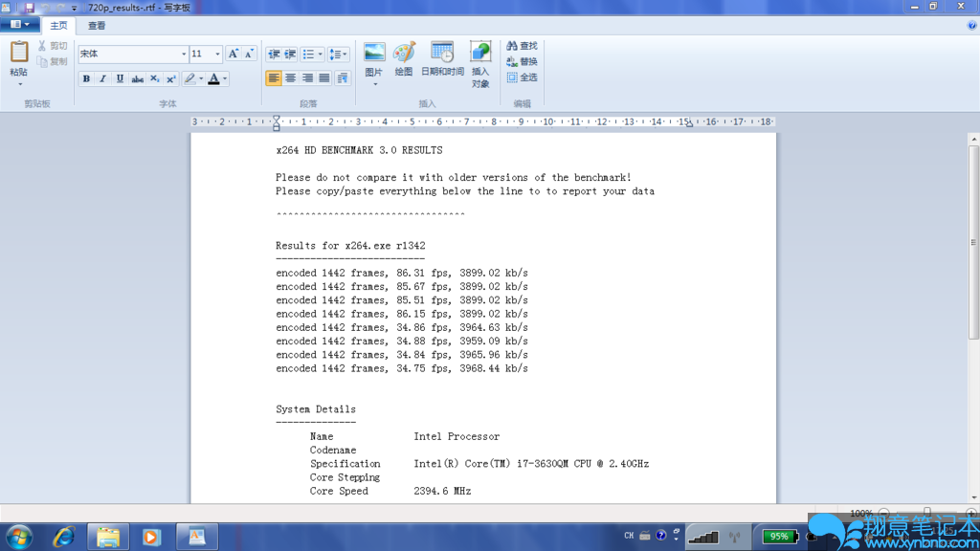
Task: Switch to the 查看 (View) tab
Action: click(97, 26)
